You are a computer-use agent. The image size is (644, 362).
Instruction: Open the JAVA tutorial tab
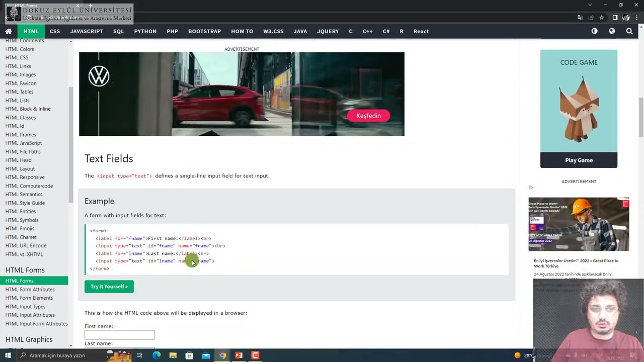point(300,31)
